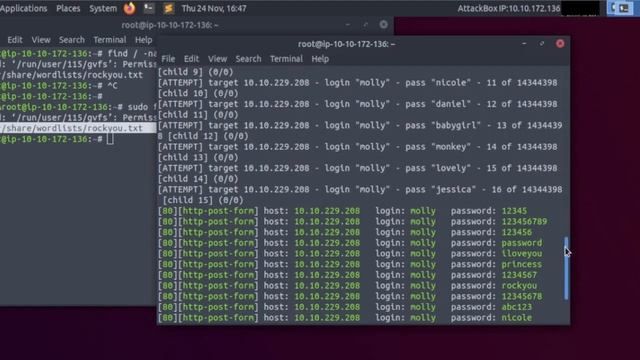Open Edit menu in back terminal
The height and width of the screenshot is (360, 640).
click(x=15, y=40)
